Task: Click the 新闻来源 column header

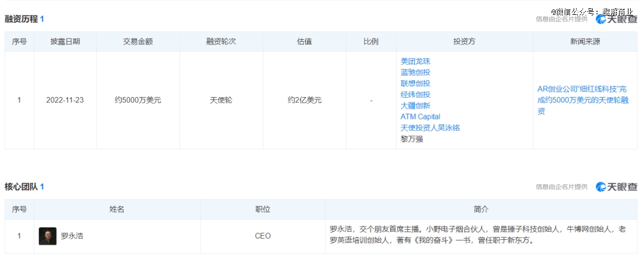Action: point(586,42)
